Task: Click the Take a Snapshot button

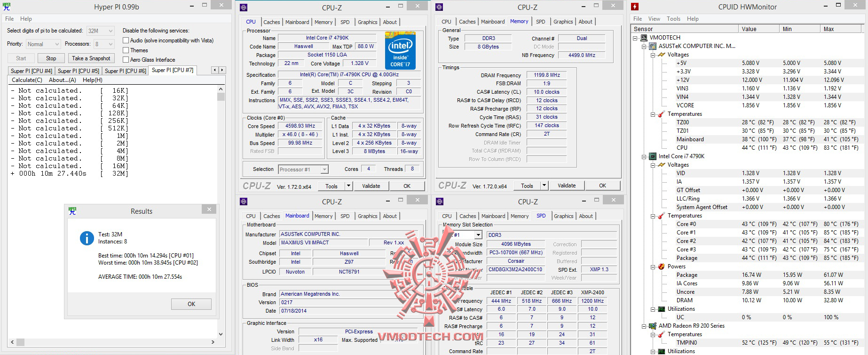Action: pos(91,58)
